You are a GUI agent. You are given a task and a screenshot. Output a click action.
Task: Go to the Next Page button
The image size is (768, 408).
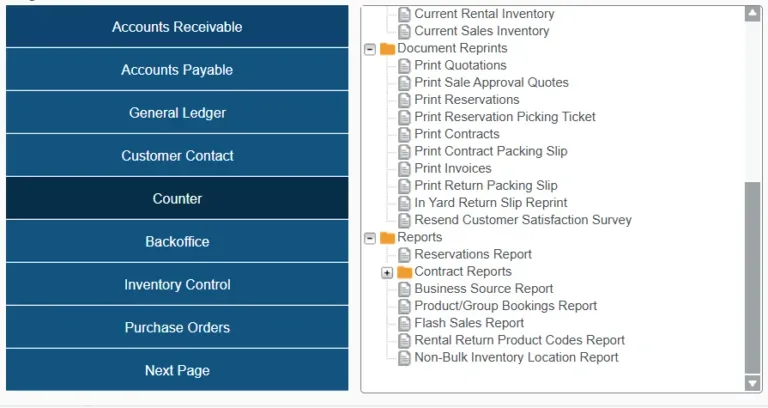coord(177,371)
